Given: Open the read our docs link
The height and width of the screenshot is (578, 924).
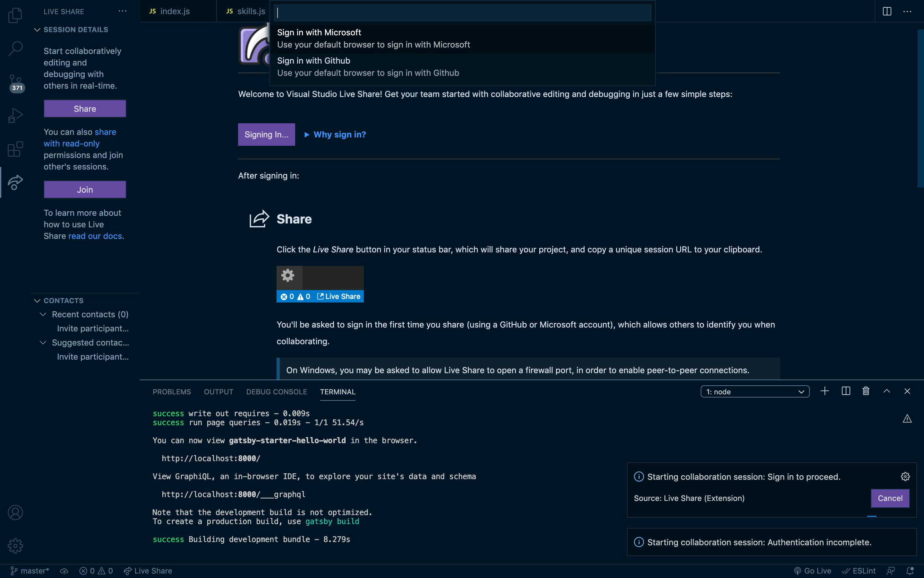Looking at the screenshot, I should pos(95,236).
